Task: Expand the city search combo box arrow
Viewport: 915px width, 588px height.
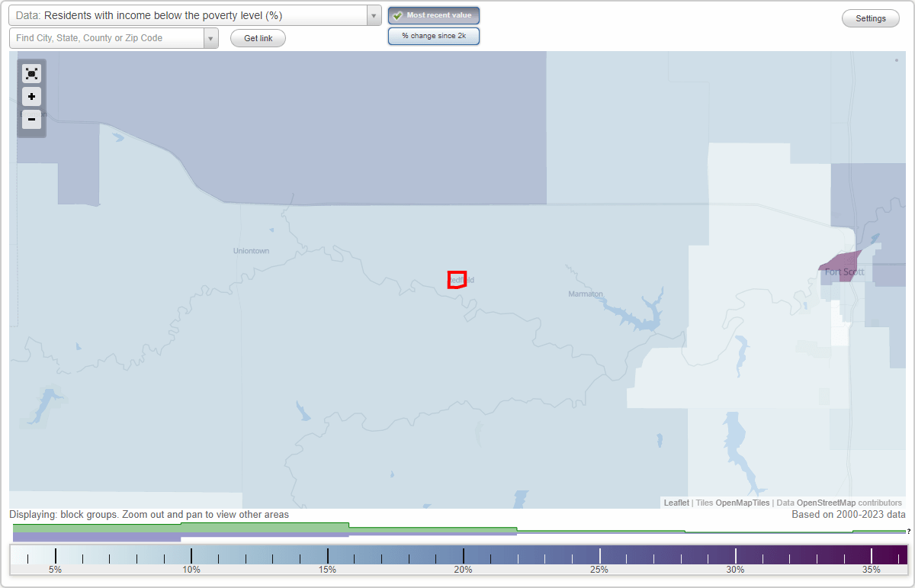Action: tap(211, 37)
